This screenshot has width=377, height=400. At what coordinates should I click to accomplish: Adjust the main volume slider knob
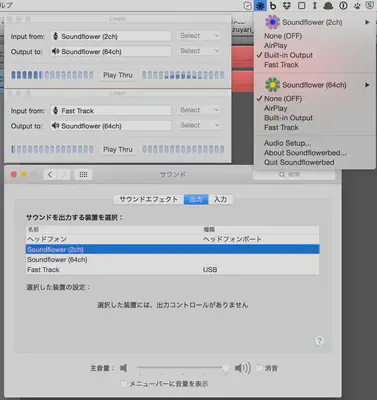point(226,368)
